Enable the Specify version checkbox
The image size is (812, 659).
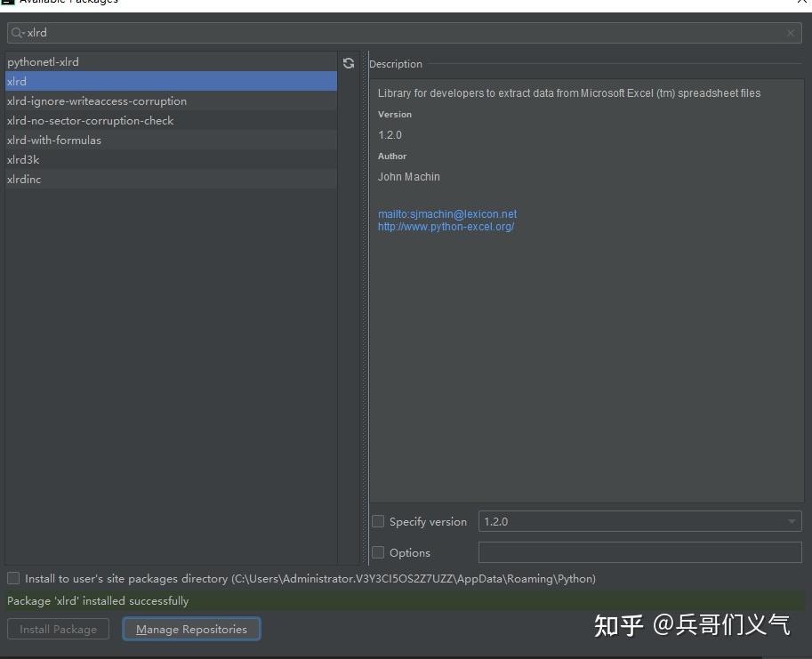tap(378, 521)
